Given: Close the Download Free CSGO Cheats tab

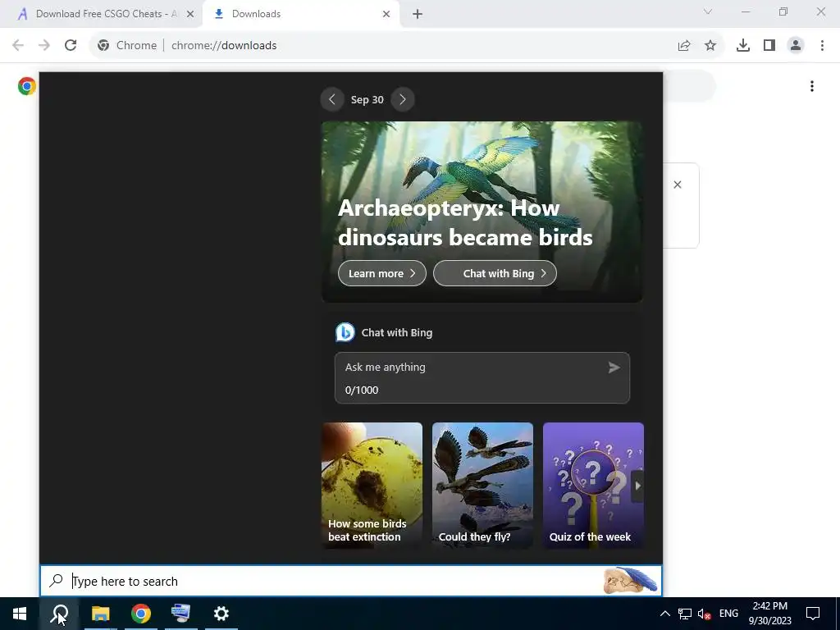Looking at the screenshot, I should [x=190, y=14].
